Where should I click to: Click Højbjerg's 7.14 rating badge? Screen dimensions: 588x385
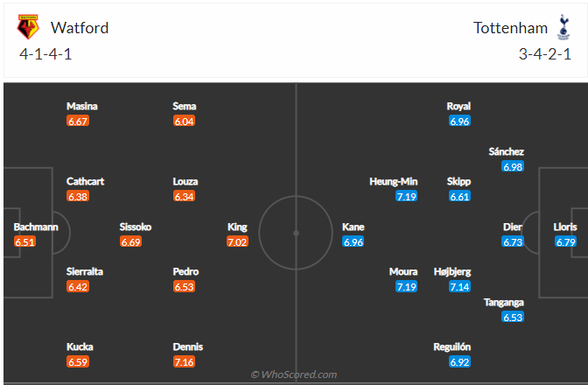459,286
